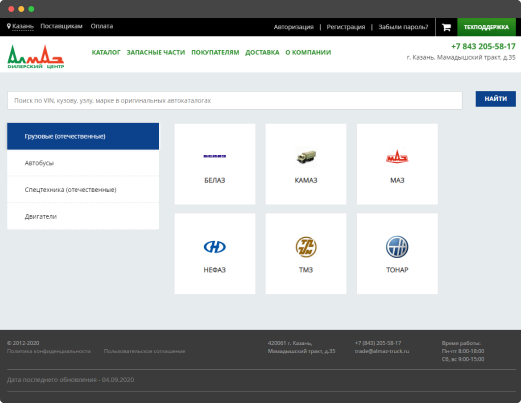Open the shopping cart icon
Viewport: 521px width, 403px height.
(446, 27)
